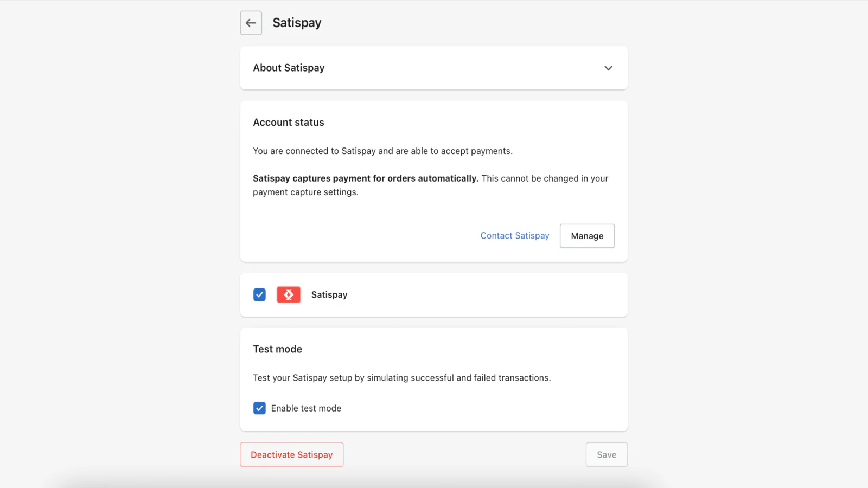
Task: Click 'Test your Satispay setup' description text
Action: 402,378
